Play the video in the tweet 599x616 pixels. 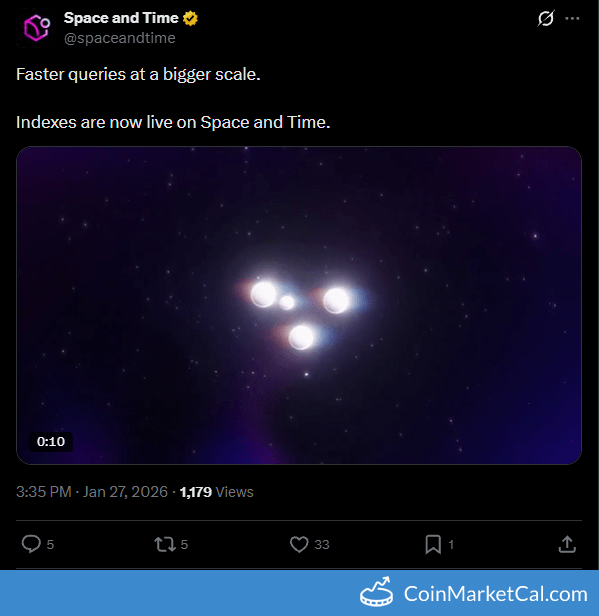pos(299,305)
